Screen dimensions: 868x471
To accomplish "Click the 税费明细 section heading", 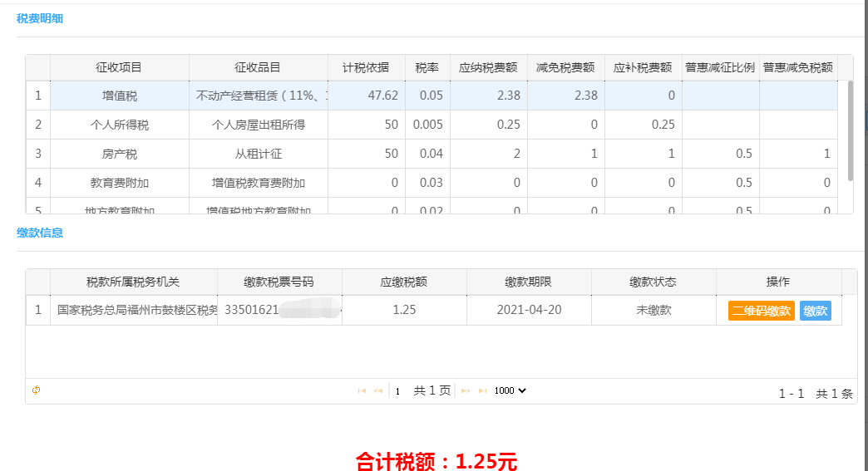I will pyautogui.click(x=40, y=19).
